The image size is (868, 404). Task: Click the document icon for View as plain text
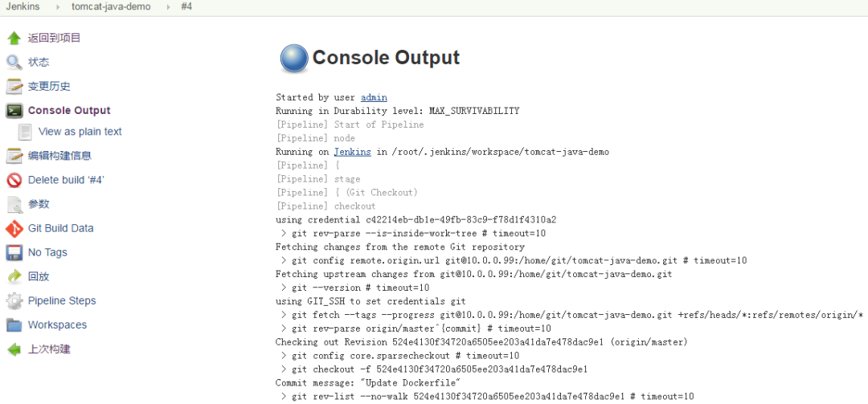(x=25, y=132)
